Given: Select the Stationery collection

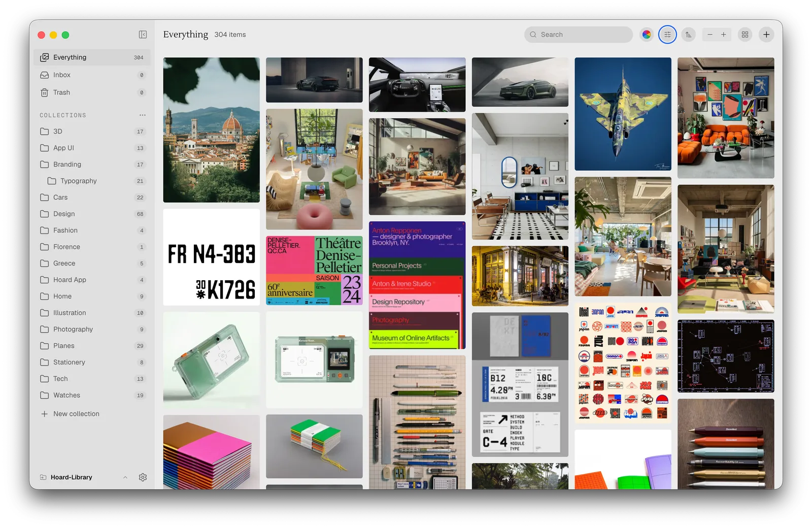Looking at the screenshot, I should (92, 362).
